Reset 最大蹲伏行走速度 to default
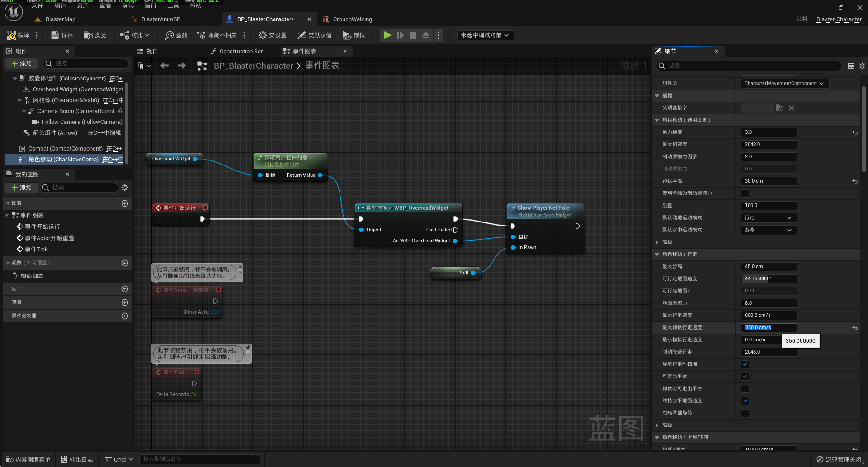This screenshot has width=868, height=467. (x=854, y=328)
